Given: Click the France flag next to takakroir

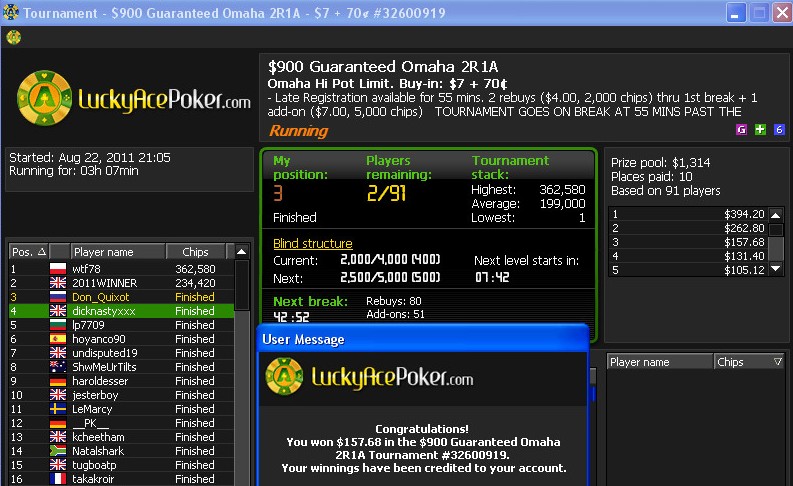Looking at the screenshot, I should 58,478.
